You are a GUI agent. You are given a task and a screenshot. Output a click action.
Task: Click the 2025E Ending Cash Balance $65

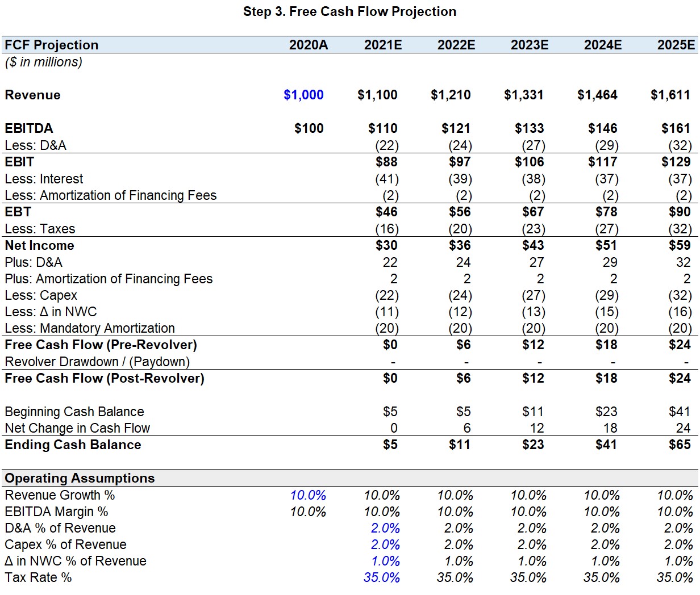tap(680, 445)
